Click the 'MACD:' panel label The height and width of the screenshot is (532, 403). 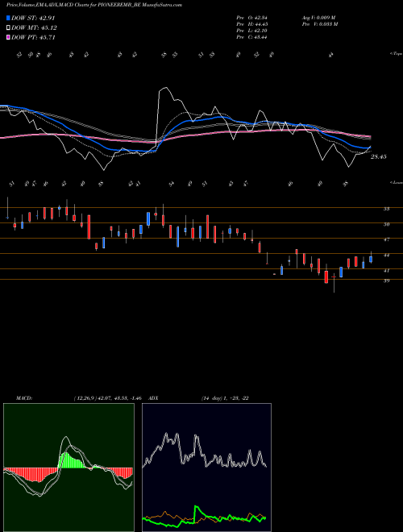click(x=24, y=398)
